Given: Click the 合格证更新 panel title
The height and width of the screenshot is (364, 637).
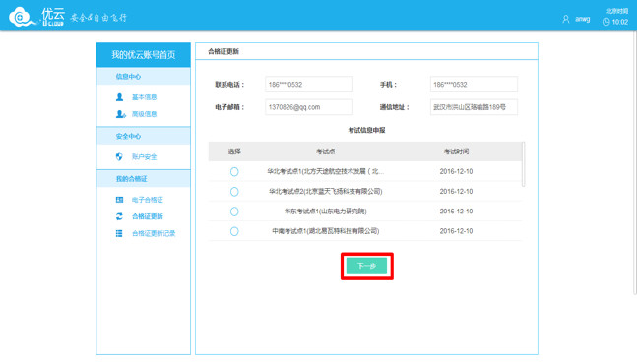Looking at the screenshot, I should point(223,51).
